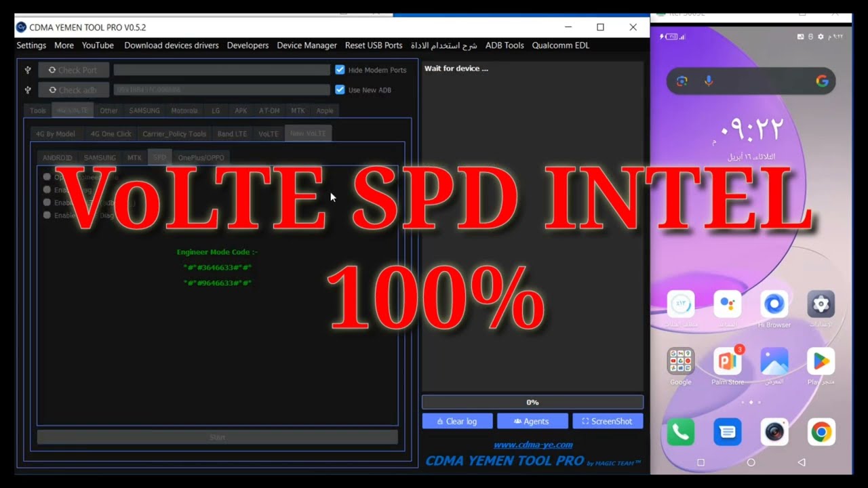This screenshot has height=488, width=868.
Task: Open the Carrier_Policy Tools tab
Action: click(174, 134)
